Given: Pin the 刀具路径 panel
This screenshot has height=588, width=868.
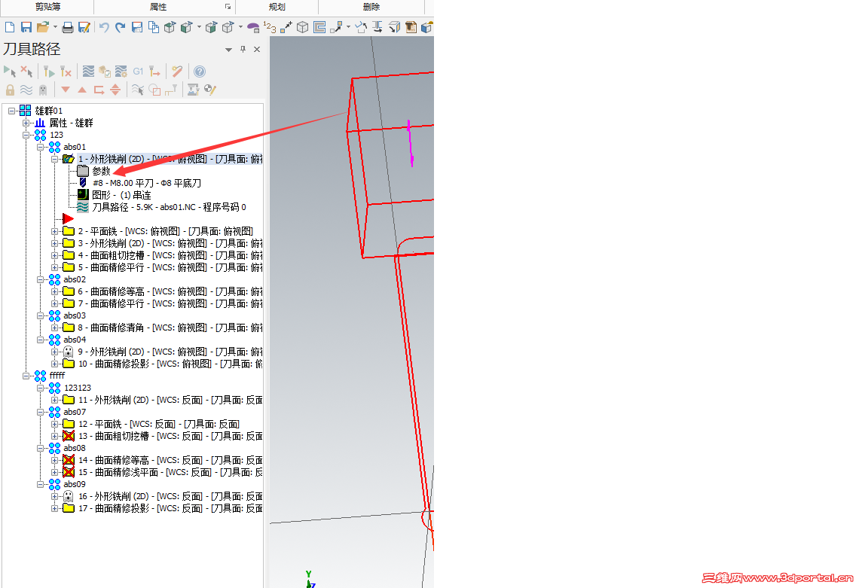Looking at the screenshot, I should [243, 49].
